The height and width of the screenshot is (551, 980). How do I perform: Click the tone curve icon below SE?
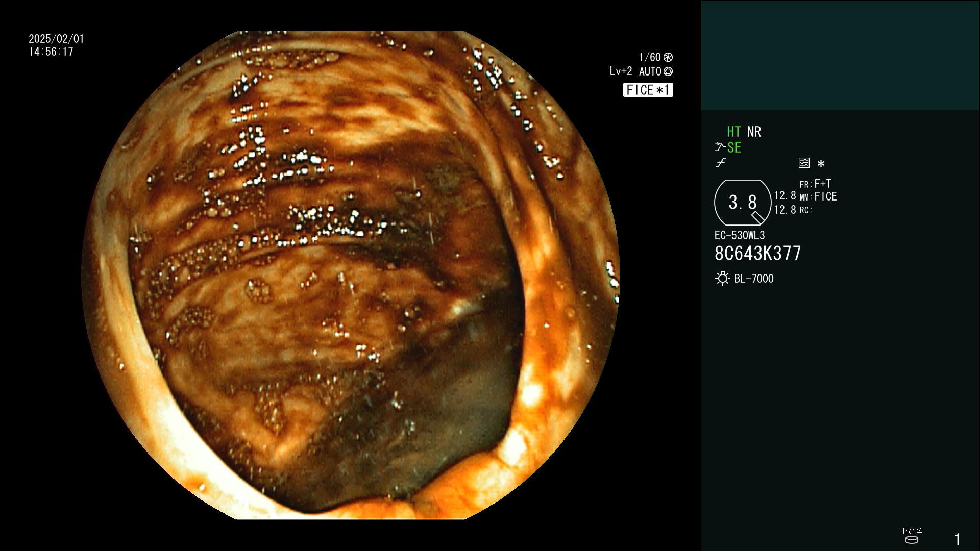(721, 163)
